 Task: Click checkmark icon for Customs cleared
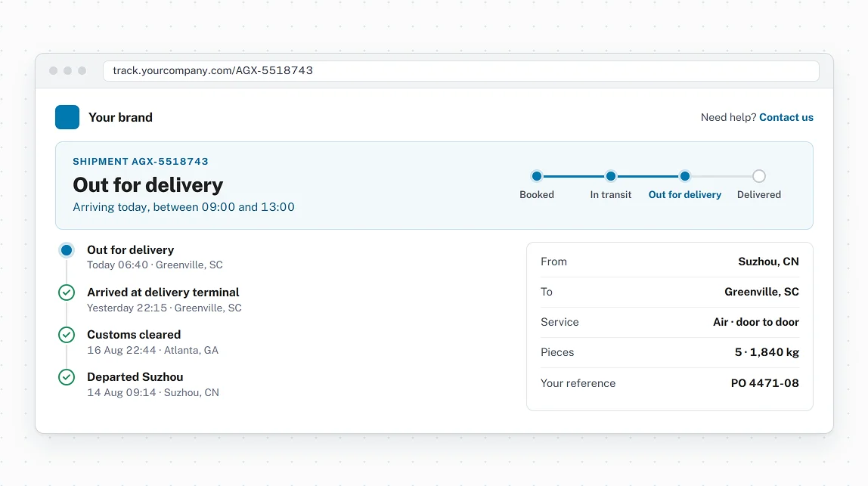(67, 335)
